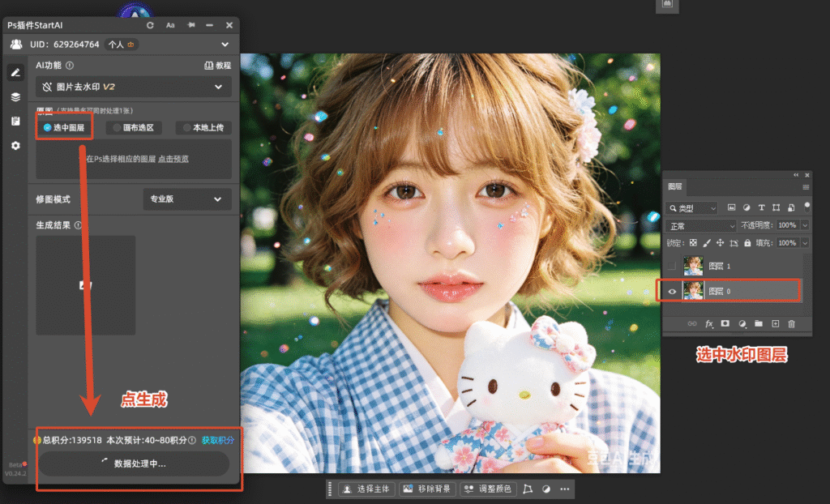Open the layers stack icon in plugin sidebar

click(x=15, y=97)
